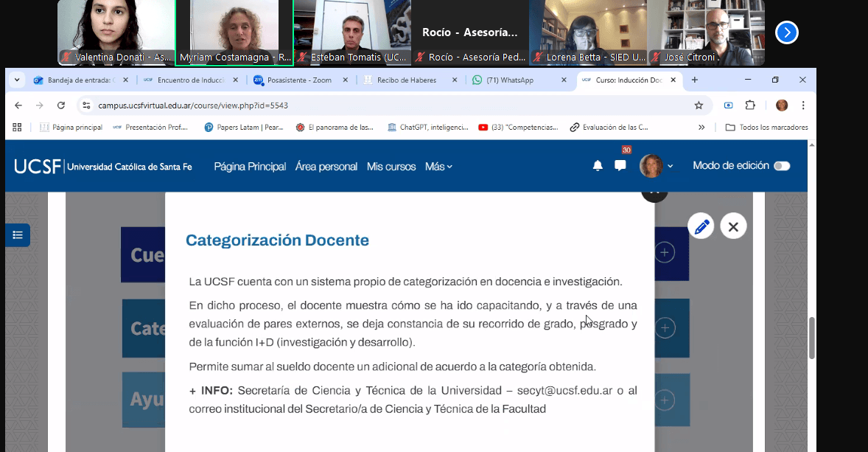Close the Categorización Docente popup
This screenshot has height=452, width=868.
(x=733, y=226)
